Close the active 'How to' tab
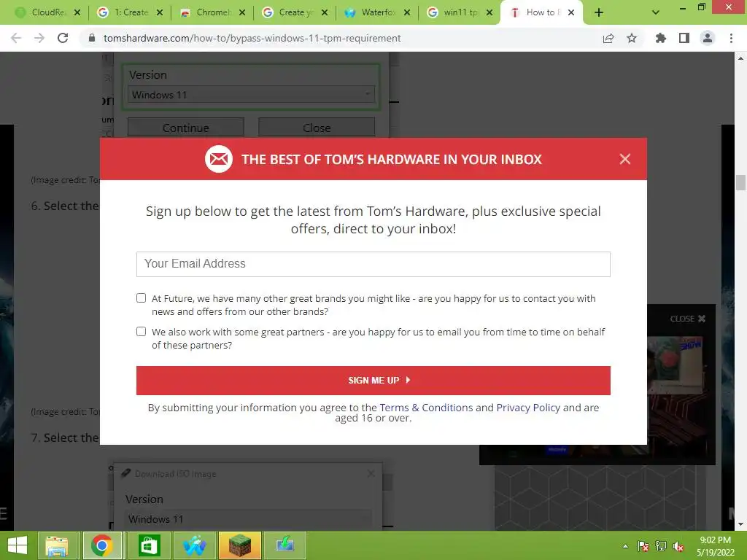This screenshot has height=560, width=747. (571, 13)
